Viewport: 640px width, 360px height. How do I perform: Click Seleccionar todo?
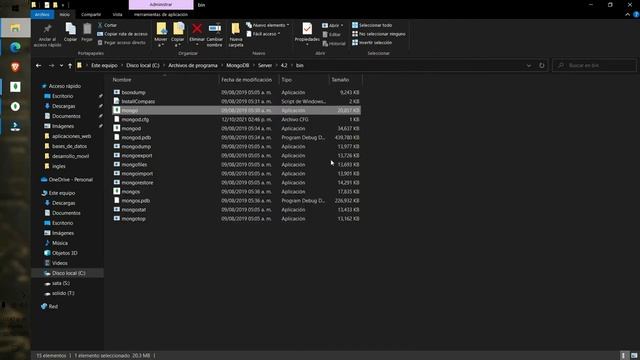[372, 25]
